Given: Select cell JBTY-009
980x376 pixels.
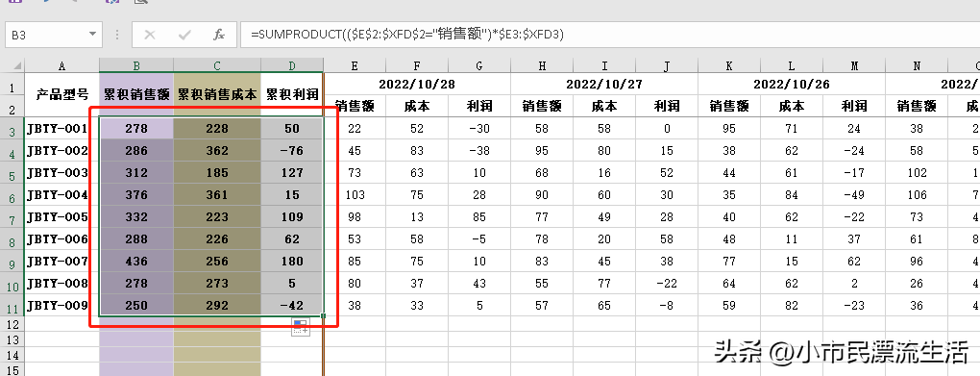Looking at the screenshot, I should point(61,306).
